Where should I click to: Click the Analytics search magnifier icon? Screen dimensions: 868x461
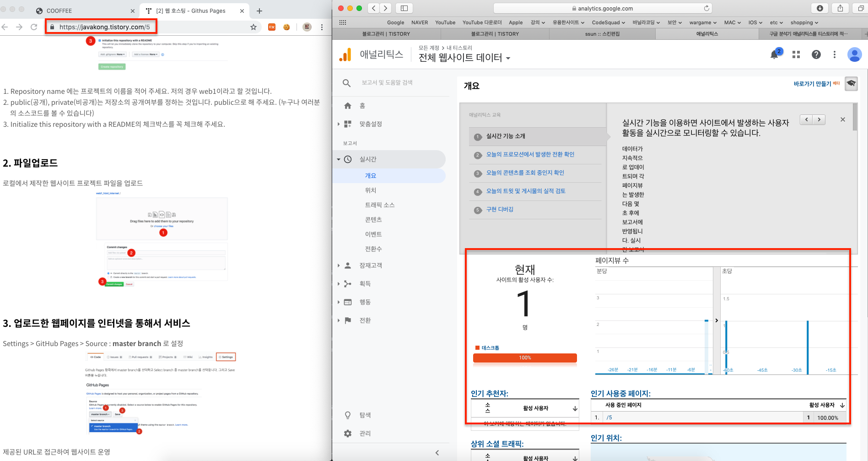347,83
